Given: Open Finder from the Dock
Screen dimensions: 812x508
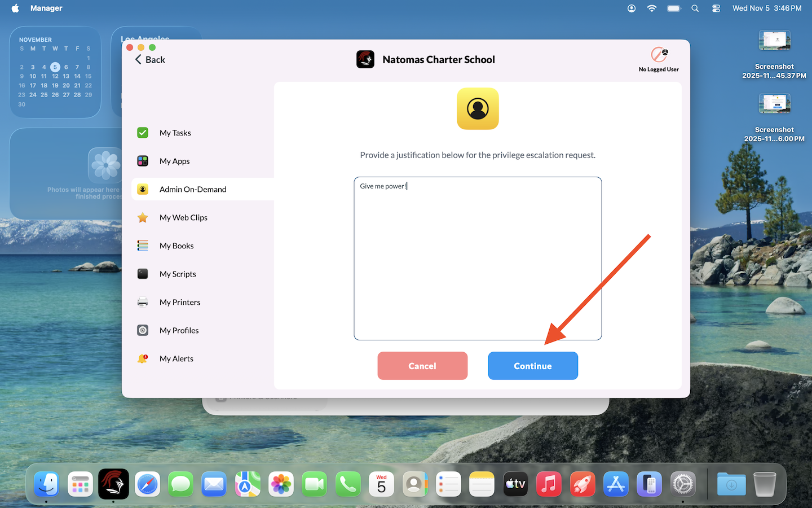Looking at the screenshot, I should 47,484.
